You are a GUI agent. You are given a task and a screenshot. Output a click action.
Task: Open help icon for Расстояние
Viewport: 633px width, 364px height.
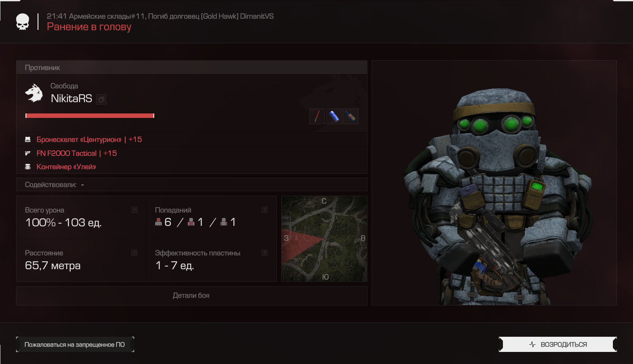[x=134, y=253]
